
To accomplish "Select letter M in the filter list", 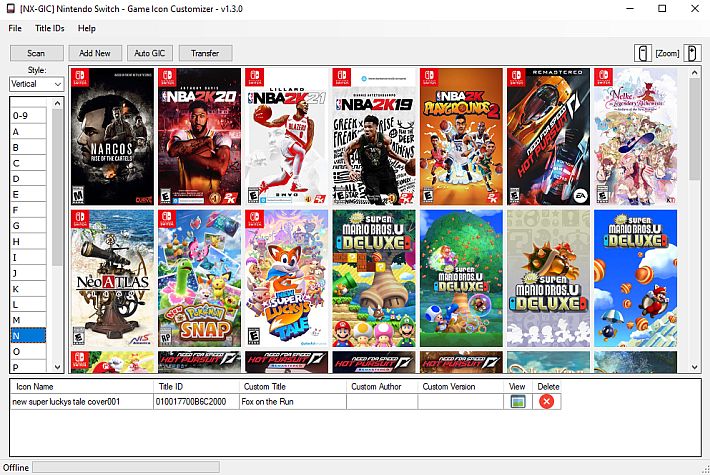I will [28, 320].
